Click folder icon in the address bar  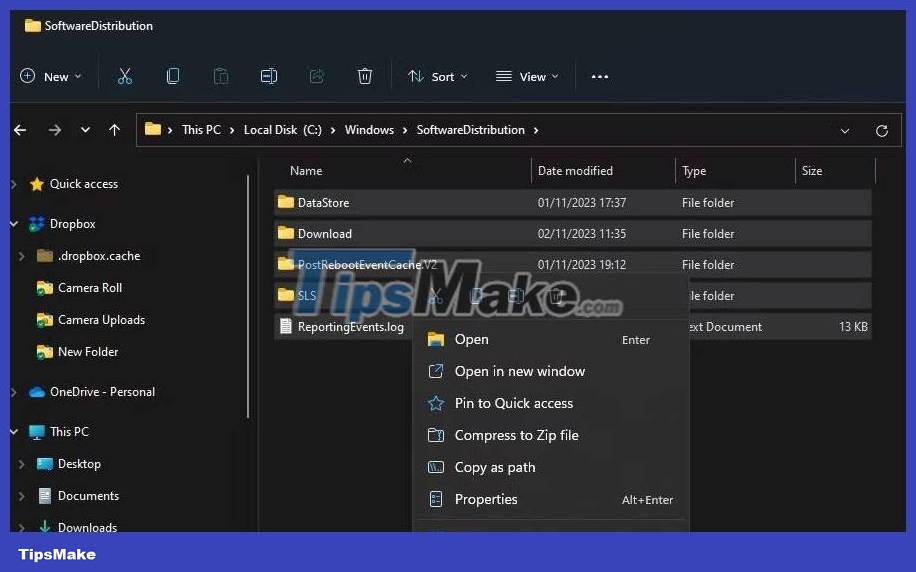pos(152,129)
